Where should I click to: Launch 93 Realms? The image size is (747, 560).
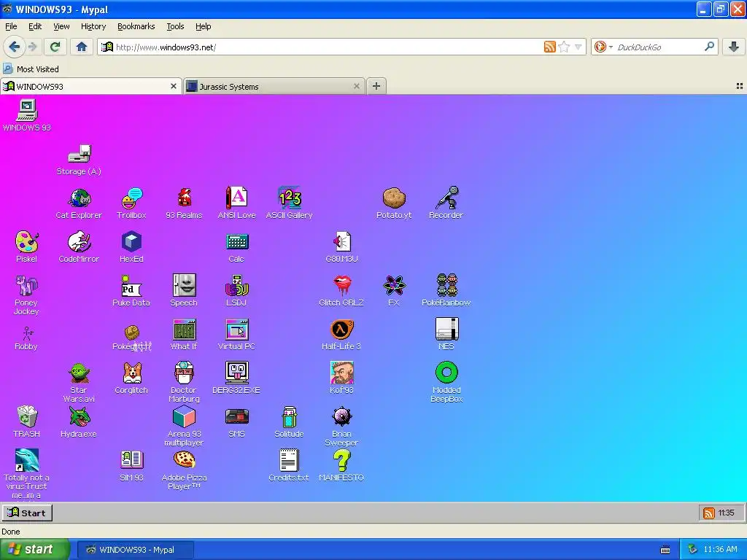(x=184, y=198)
